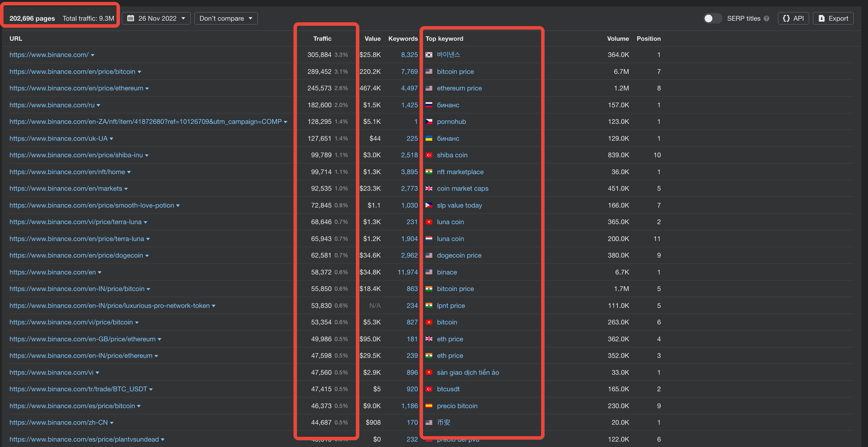Open the en/price/bitcoin URL link
Screen dimensions: 868x447
72,71
